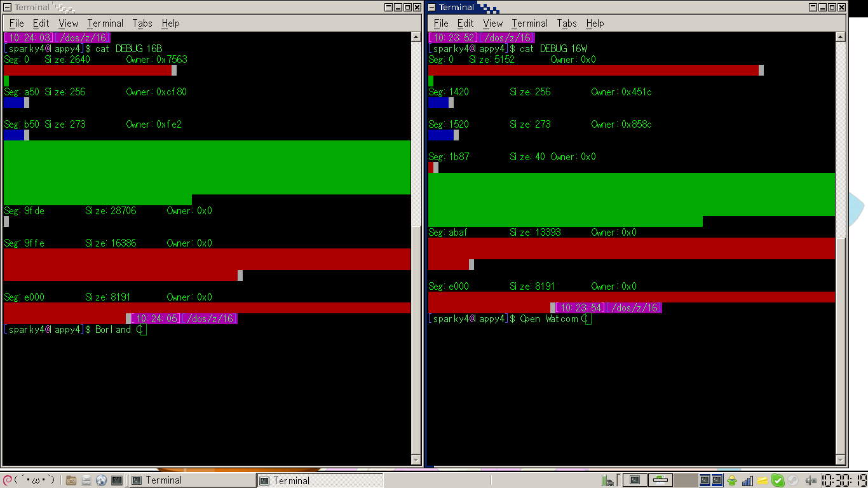
Task: Click 'Owner: 0xcf80' in left Terminal
Action: click(x=156, y=92)
